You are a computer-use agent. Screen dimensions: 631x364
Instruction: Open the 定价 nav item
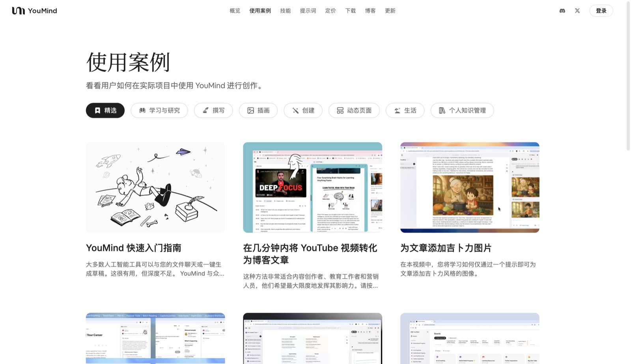pos(330,11)
